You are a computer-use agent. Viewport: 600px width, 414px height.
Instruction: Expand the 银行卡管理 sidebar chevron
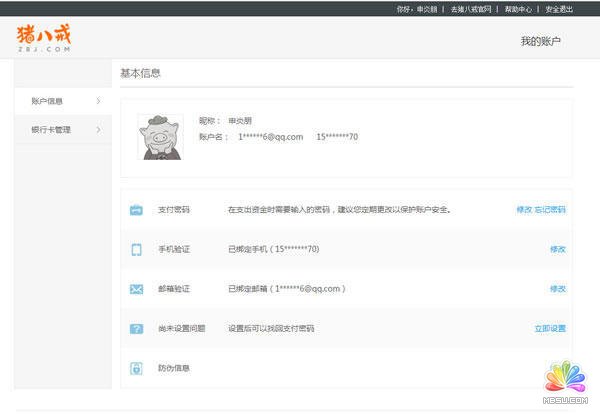(98, 130)
